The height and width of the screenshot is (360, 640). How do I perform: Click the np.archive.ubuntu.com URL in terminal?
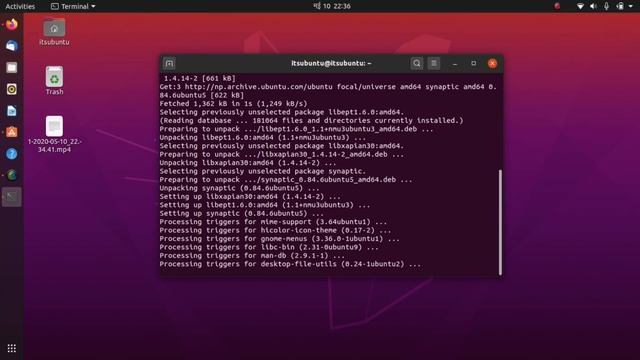pyautogui.click(x=259, y=87)
